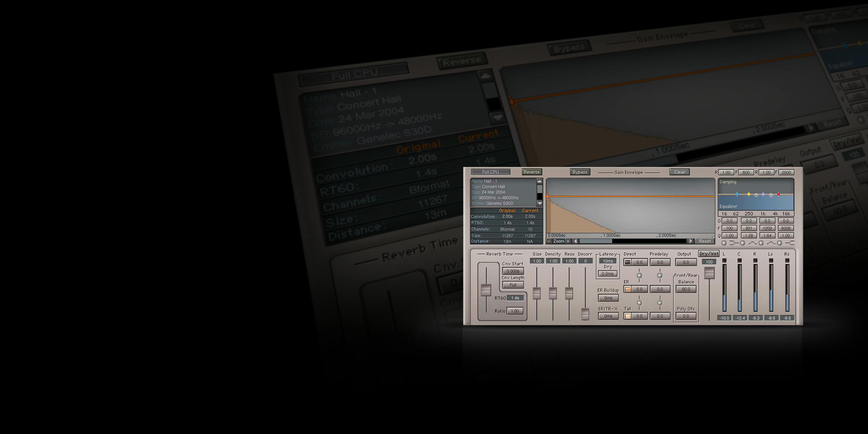Toggle the Tail signal enable box
Screen dimensions: 868x434
[627, 316]
